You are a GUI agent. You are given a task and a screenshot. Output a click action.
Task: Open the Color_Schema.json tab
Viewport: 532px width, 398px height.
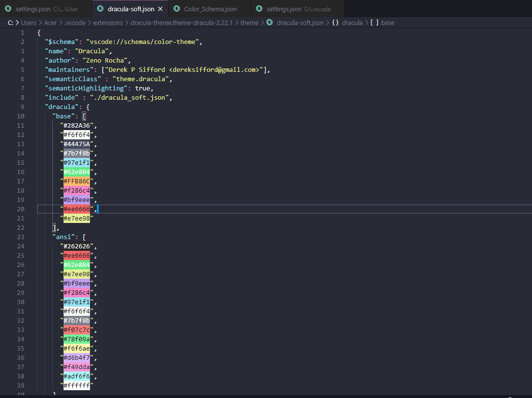click(x=210, y=9)
